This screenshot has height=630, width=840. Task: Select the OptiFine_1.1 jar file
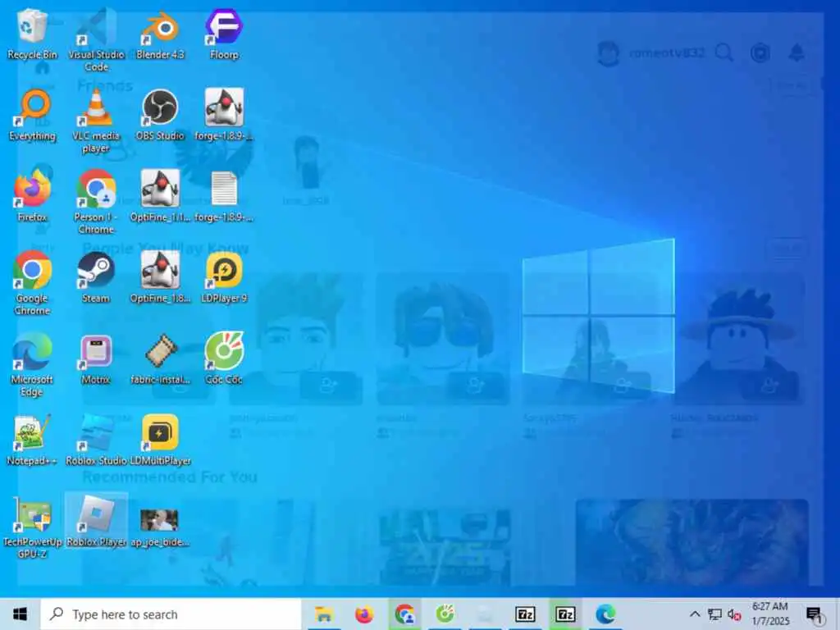160,195
